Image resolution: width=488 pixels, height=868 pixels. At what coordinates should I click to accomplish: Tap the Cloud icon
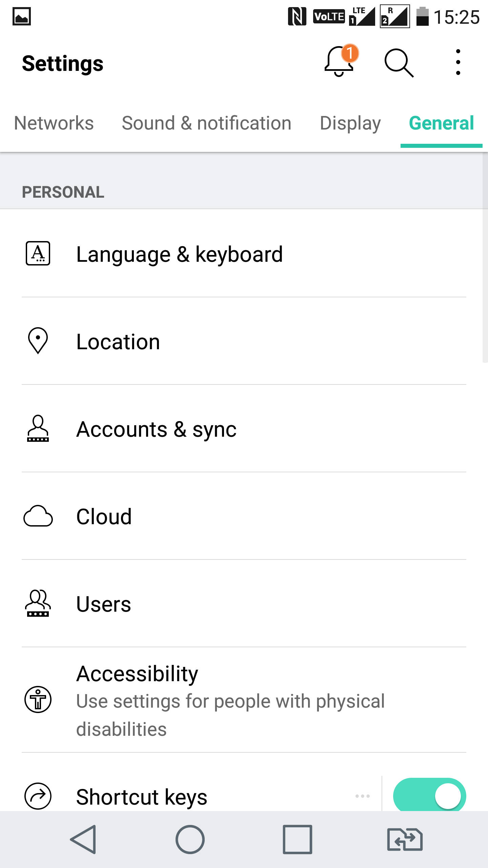(38, 516)
